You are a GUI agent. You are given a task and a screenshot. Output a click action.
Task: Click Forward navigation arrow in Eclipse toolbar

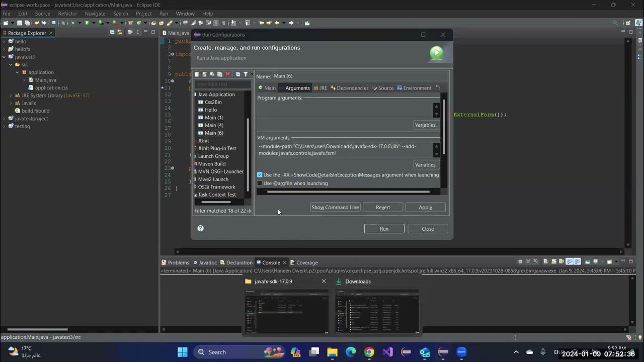click(x=291, y=23)
